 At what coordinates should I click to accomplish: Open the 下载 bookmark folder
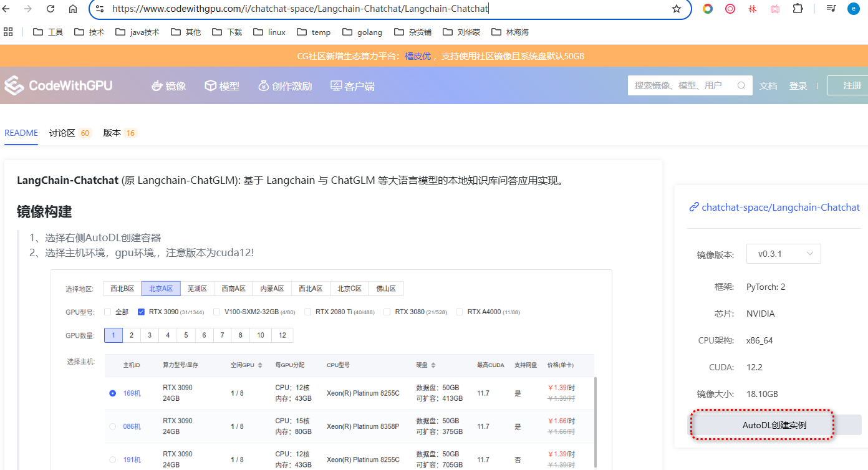click(x=227, y=32)
